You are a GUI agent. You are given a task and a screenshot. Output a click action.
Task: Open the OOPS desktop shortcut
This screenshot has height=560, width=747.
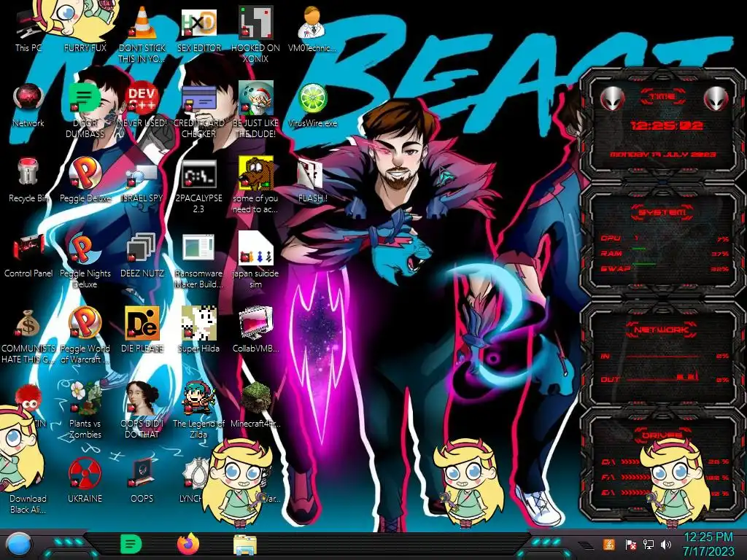pyautogui.click(x=142, y=480)
